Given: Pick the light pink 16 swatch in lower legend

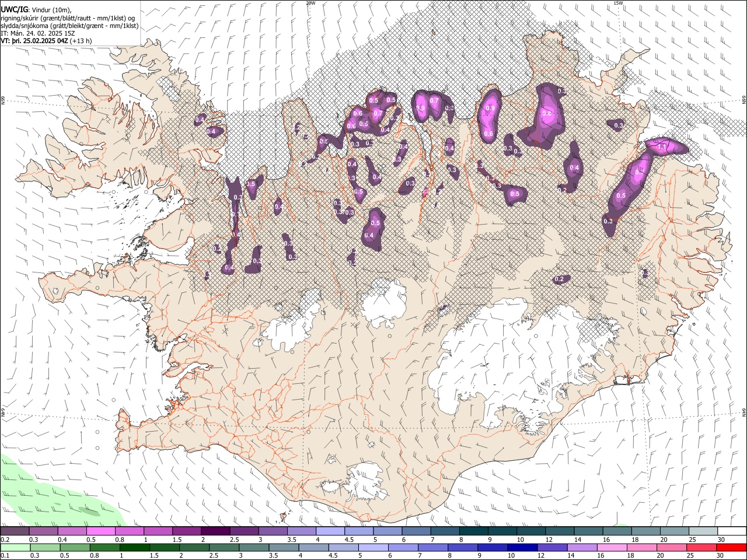Looking at the screenshot, I should coord(612,548).
